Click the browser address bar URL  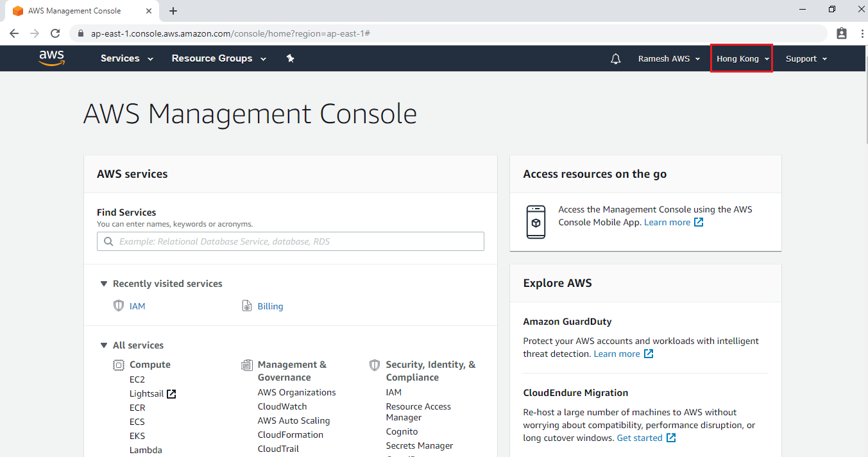[x=230, y=33]
